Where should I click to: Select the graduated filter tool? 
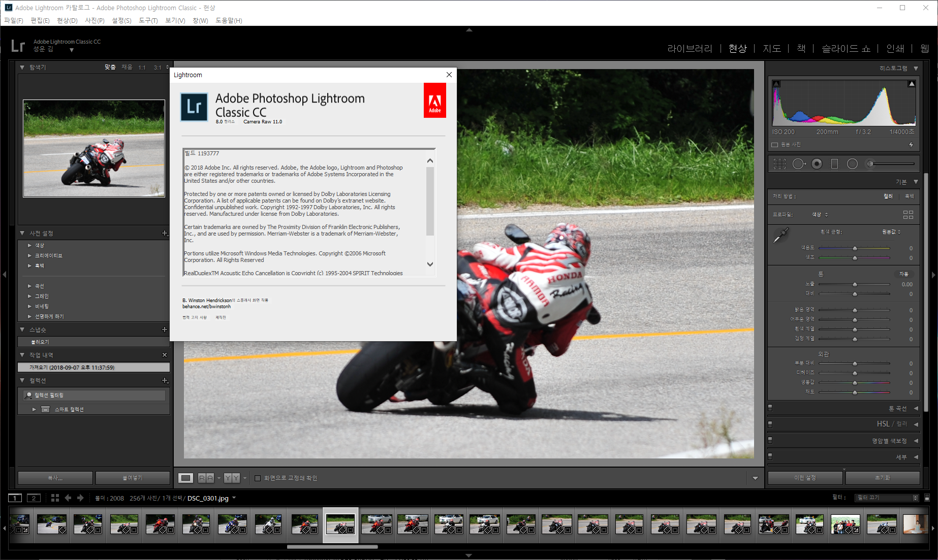coord(834,163)
